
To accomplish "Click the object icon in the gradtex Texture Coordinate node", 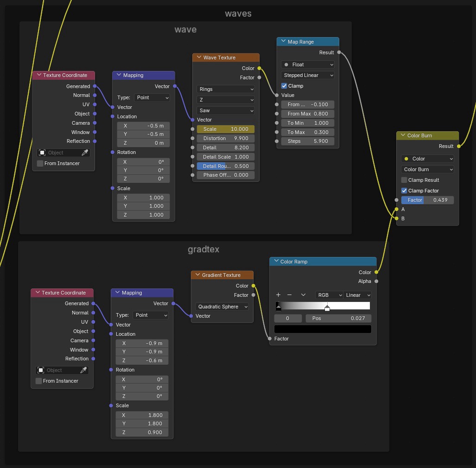I will pyautogui.click(x=41, y=370).
